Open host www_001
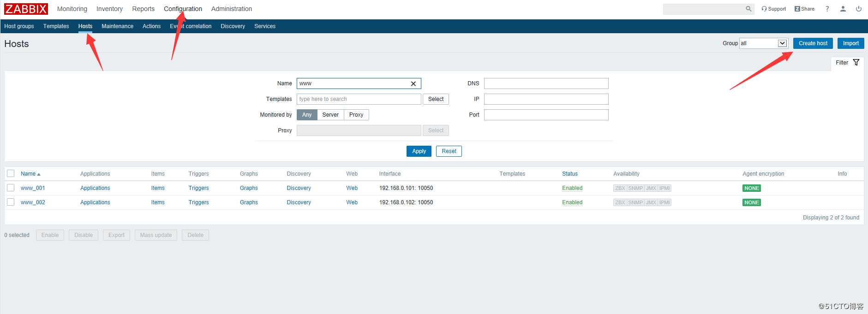This screenshot has height=314, width=868. 33,188
